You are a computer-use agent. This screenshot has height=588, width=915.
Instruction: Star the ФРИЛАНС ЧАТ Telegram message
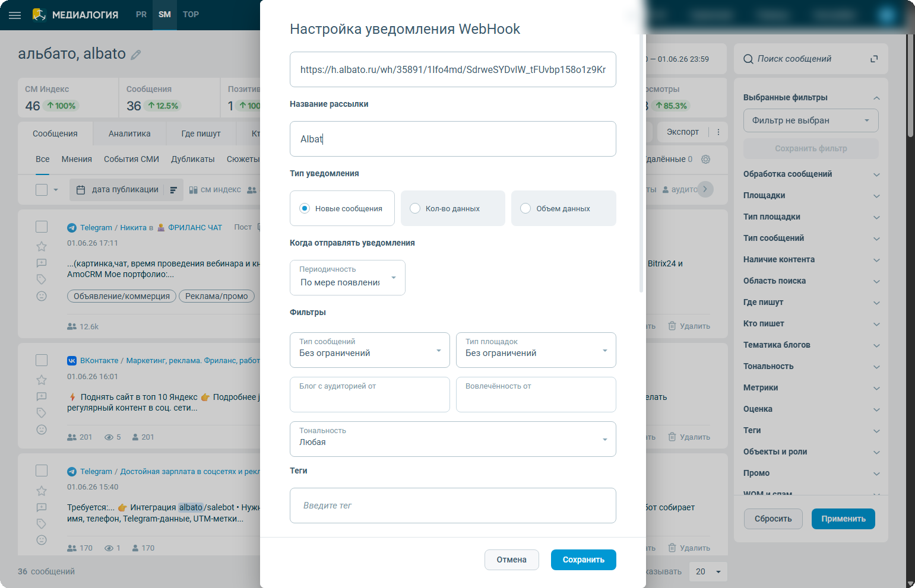(x=42, y=246)
